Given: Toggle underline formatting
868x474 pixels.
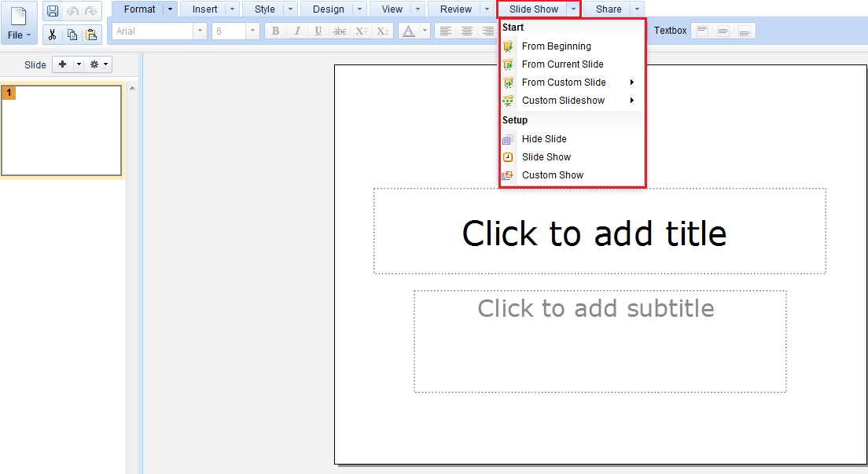Looking at the screenshot, I should click(318, 31).
